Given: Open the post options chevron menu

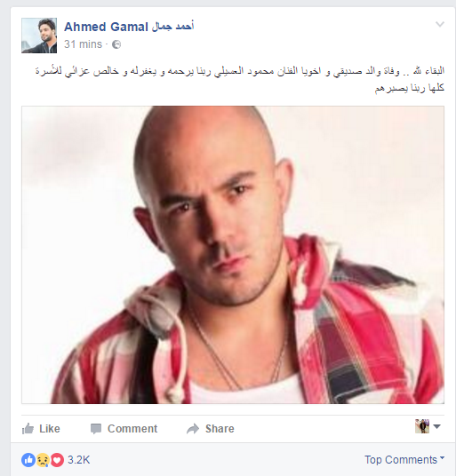Looking at the screenshot, I should pos(440,24).
